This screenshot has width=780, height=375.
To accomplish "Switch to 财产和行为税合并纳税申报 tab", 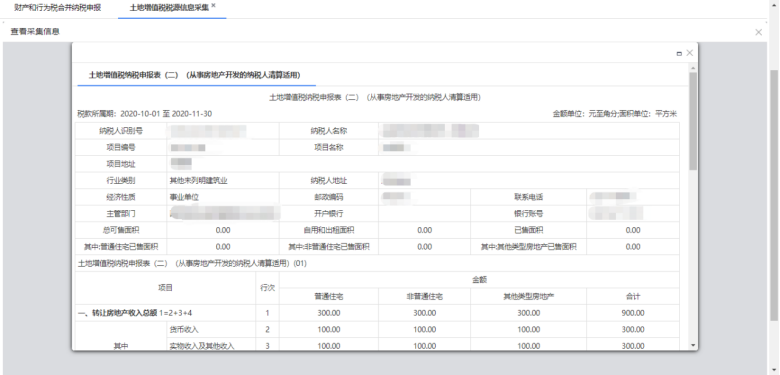I will click(x=58, y=8).
